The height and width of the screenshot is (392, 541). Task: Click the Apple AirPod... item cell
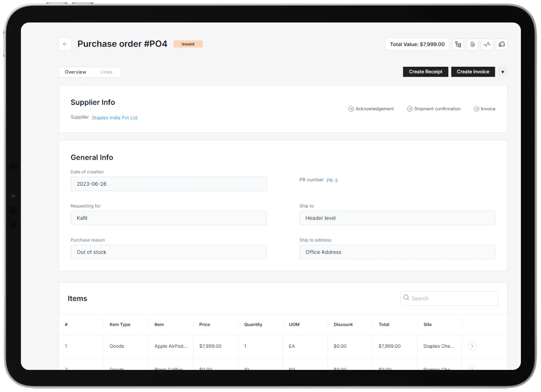point(171,346)
